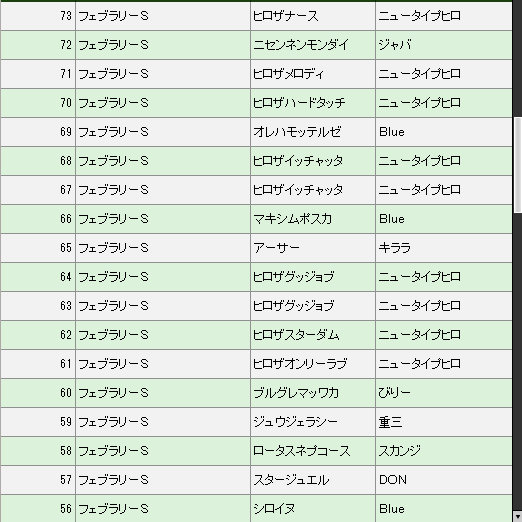Click horse name ニセンネンモンダイ
The height and width of the screenshot is (522, 522).
(x=301, y=45)
